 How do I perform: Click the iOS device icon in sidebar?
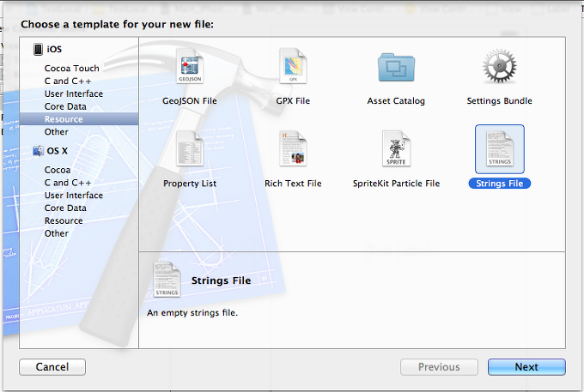pyautogui.click(x=38, y=49)
